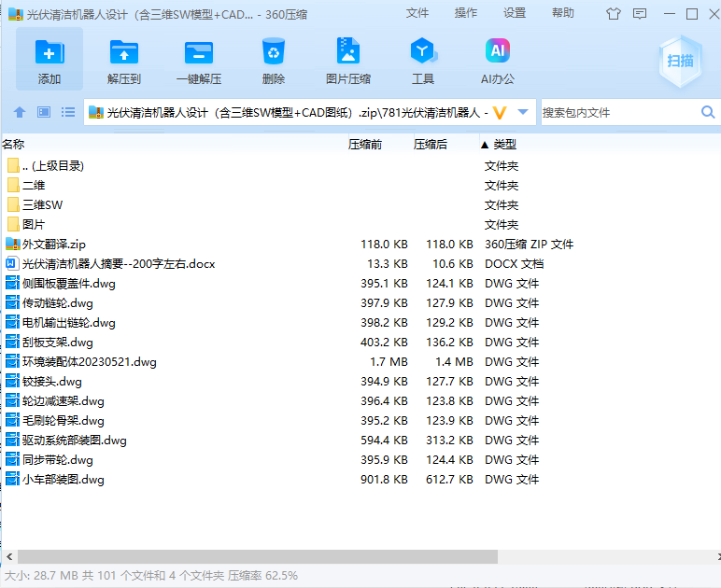Select the file 毛刷轮骨架.dwg
The image size is (721, 588).
pyautogui.click(x=63, y=421)
